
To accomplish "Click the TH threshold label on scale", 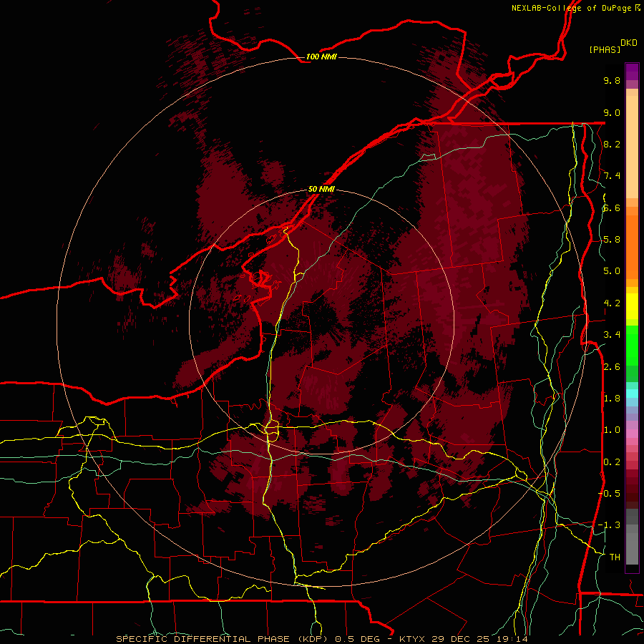I will (615, 557).
